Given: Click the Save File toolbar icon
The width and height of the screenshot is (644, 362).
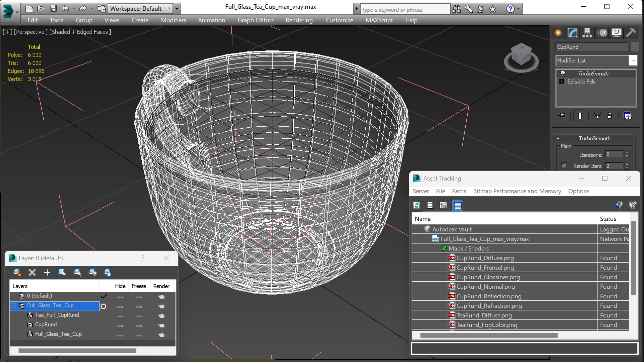Looking at the screenshot, I should coord(53,8).
